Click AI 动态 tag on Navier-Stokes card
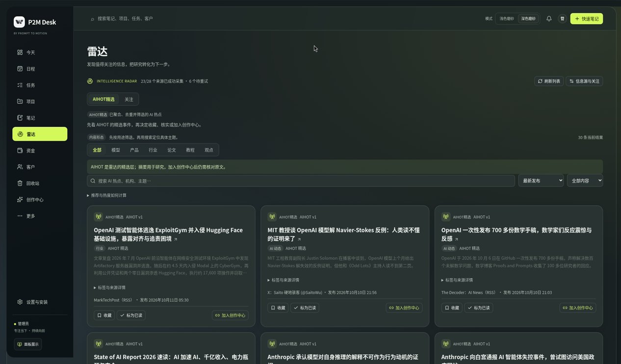The width and height of the screenshot is (621, 364). pyautogui.click(x=275, y=249)
